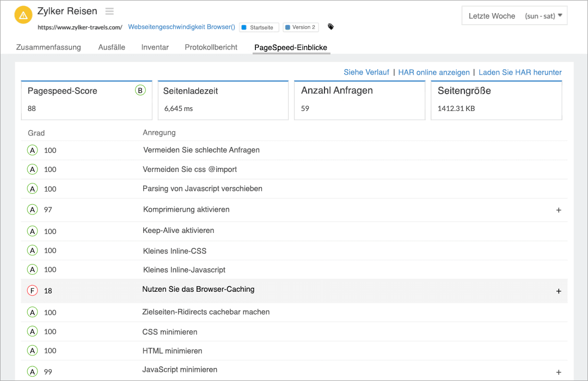Click Laden Sie HAR herunter
This screenshot has width=588, height=381.
519,72
